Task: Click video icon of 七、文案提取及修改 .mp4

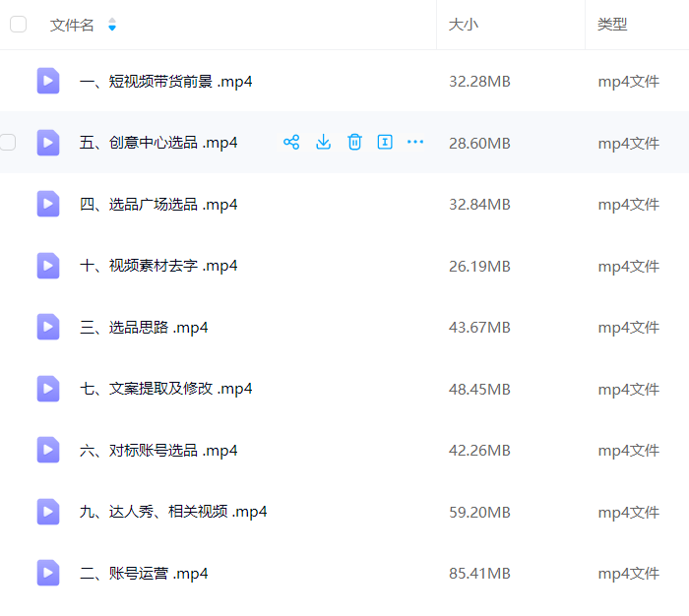Action: point(48,389)
